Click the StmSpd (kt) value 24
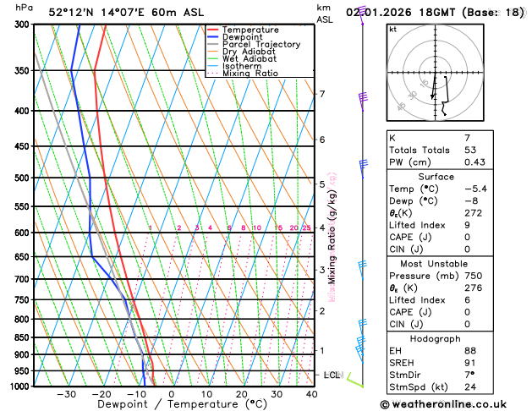The image size is (532, 411). click(470, 387)
